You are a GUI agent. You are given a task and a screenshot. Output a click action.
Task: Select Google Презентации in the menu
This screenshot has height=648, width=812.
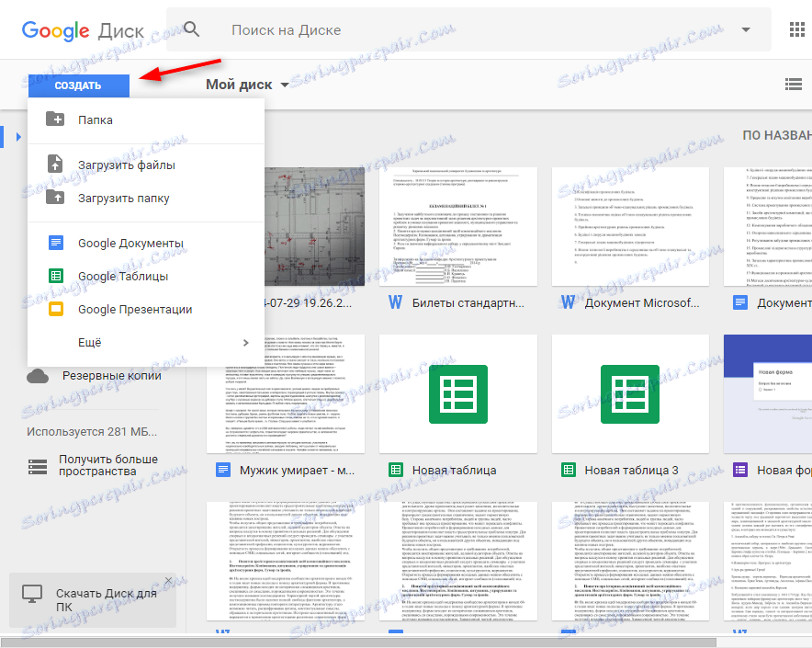[146, 309]
